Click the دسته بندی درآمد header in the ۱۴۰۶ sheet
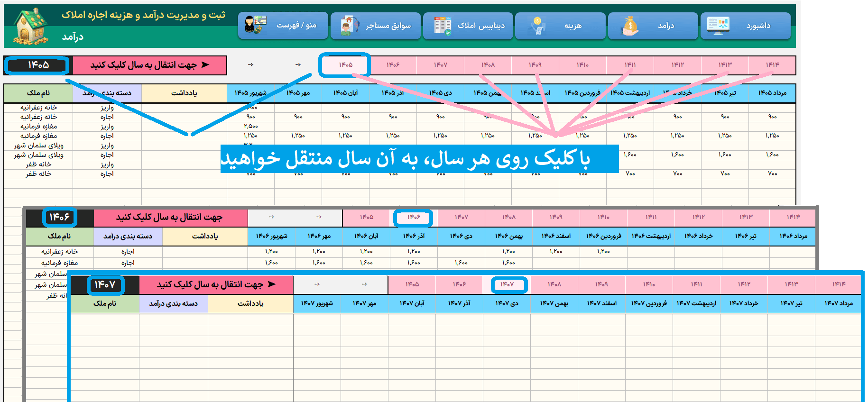 pos(128,236)
